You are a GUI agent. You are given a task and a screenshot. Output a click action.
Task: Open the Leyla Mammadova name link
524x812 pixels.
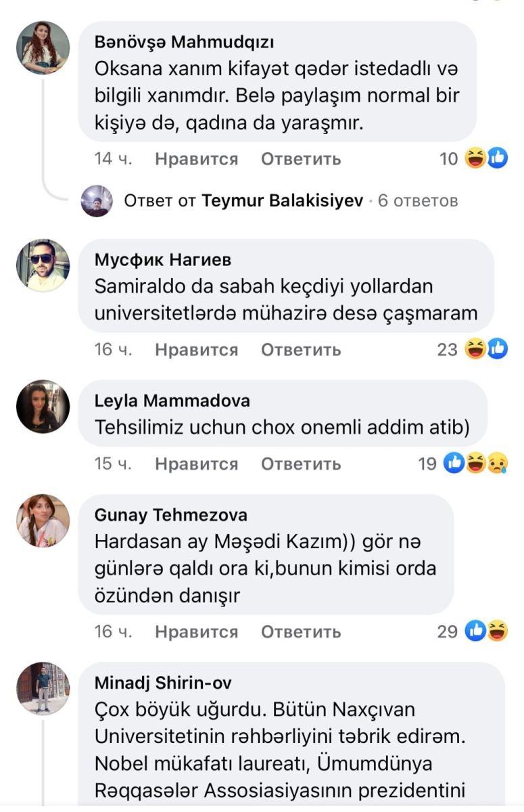coord(172,401)
